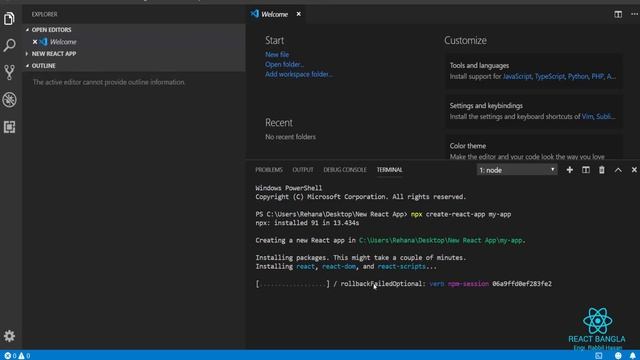Split the editor to the right

tap(618, 14)
